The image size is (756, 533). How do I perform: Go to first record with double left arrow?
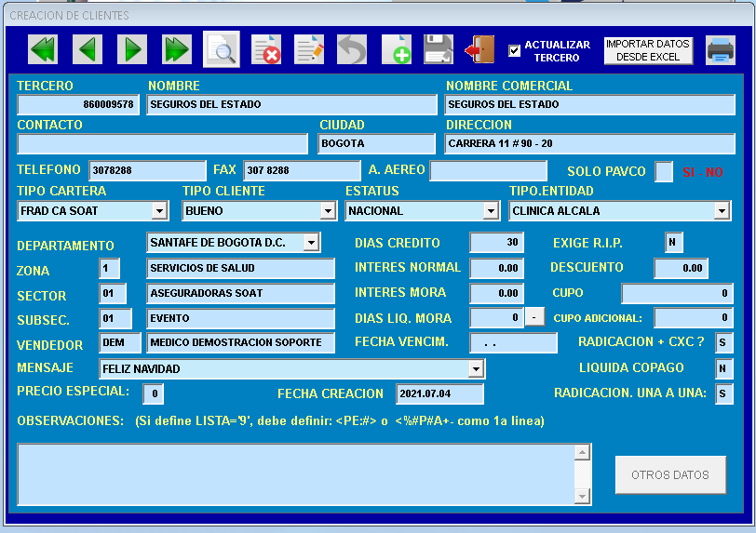pos(43,49)
